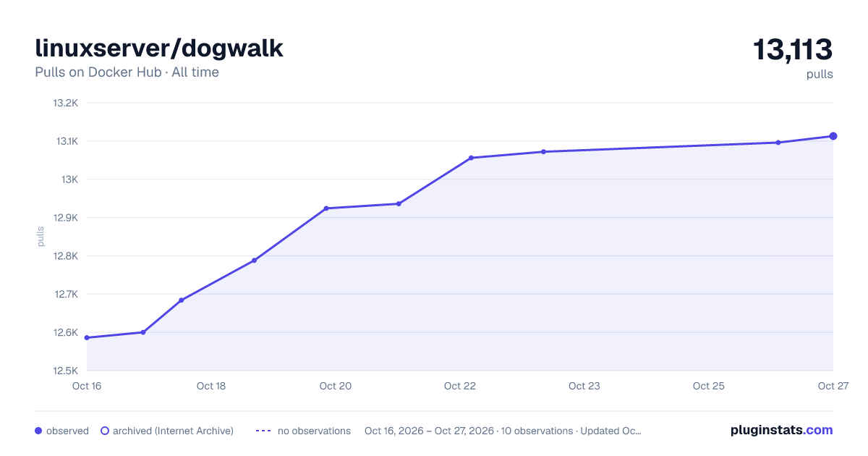The image size is (868, 456).
Task: Open the pluginstats.com link
Action: click(781, 430)
